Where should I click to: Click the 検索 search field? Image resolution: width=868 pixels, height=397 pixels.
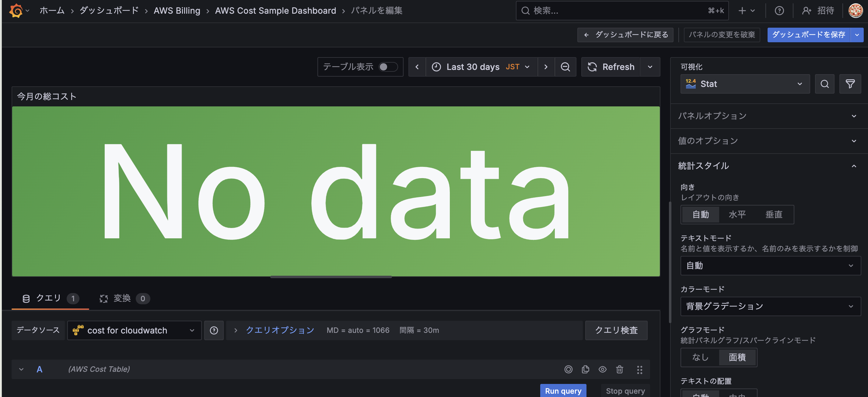[622, 11]
